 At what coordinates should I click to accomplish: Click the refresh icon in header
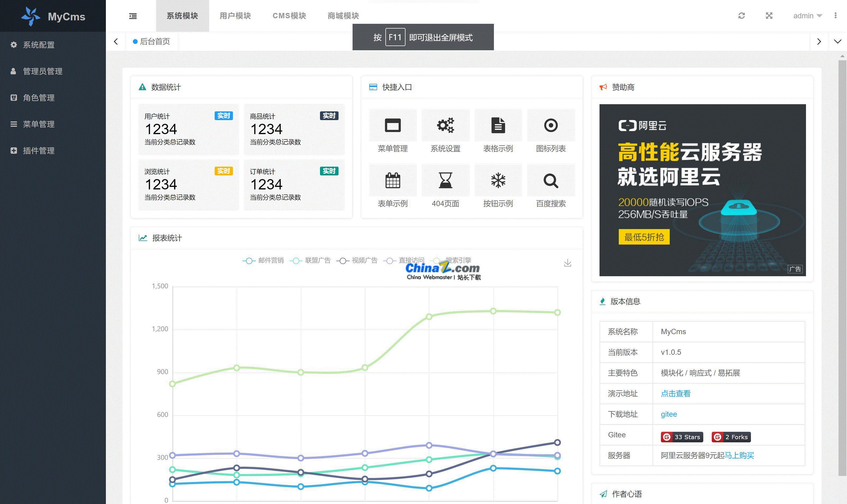tap(741, 16)
